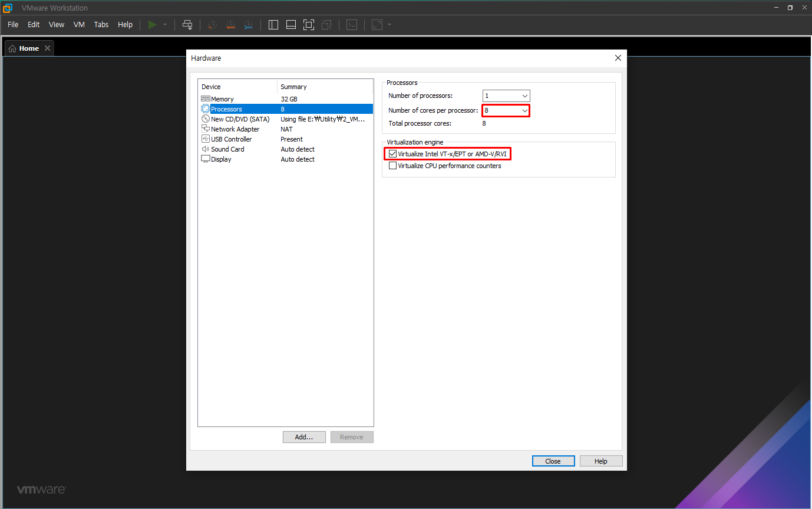
Task: Click the Home tab house icon
Action: pos(12,48)
